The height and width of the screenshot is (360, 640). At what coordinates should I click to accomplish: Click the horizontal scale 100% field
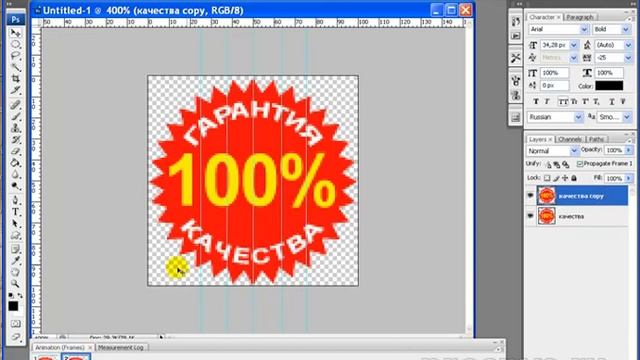pyautogui.click(x=609, y=73)
